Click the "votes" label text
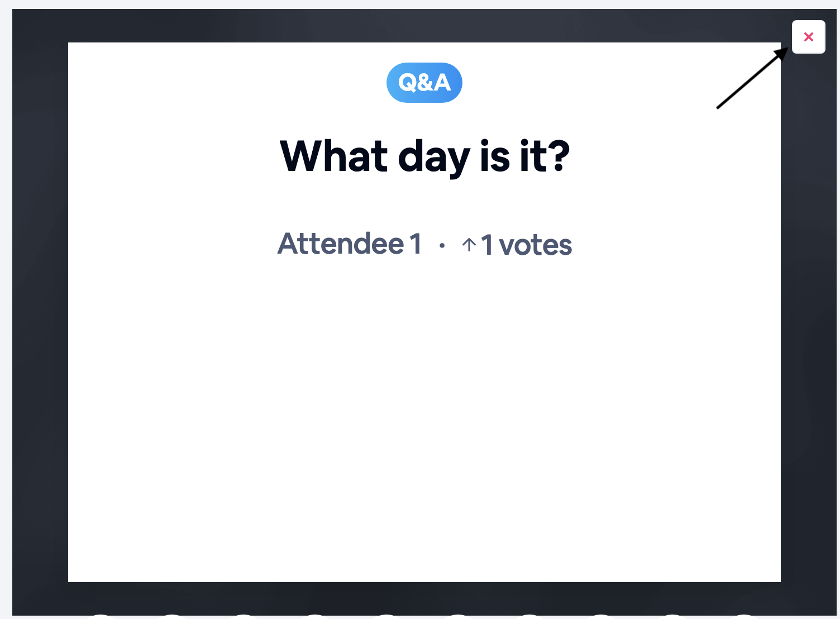Viewport: 840px width, 619px height. (x=535, y=245)
